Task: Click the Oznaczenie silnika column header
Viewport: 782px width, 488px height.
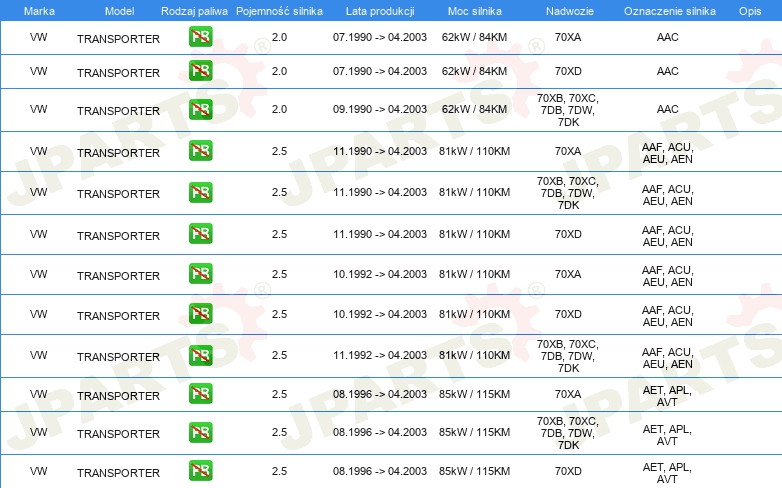Action: [670, 11]
